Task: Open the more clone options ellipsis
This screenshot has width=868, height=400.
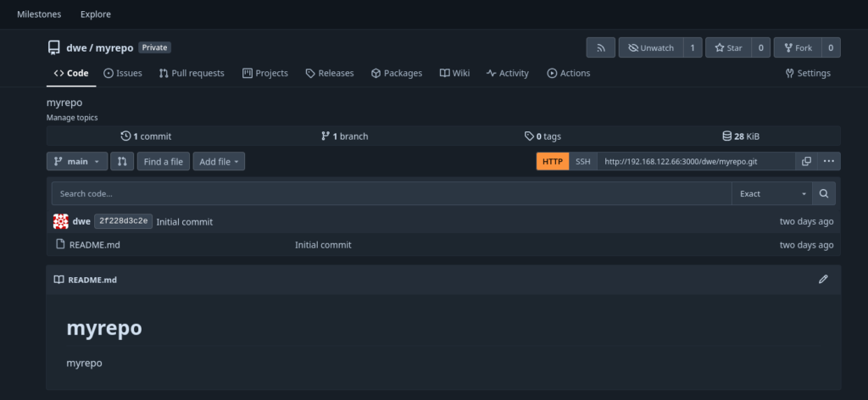Action: coord(829,161)
